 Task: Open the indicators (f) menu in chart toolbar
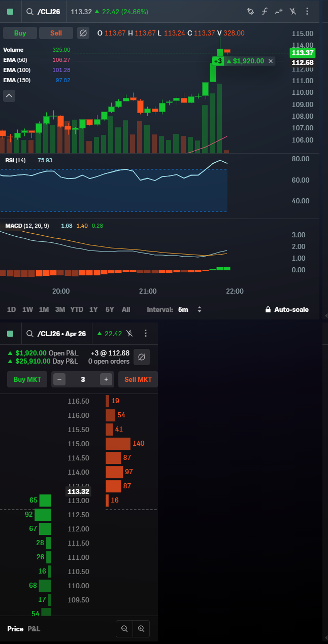click(x=265, y=11)
